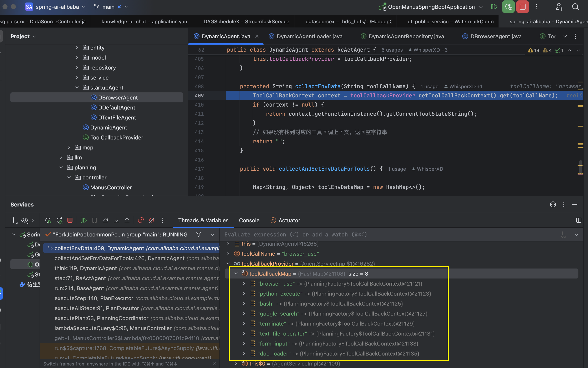588x368 pixels.
Task: Open the Project tool window dropdown
Action: [x=23, y=36]
